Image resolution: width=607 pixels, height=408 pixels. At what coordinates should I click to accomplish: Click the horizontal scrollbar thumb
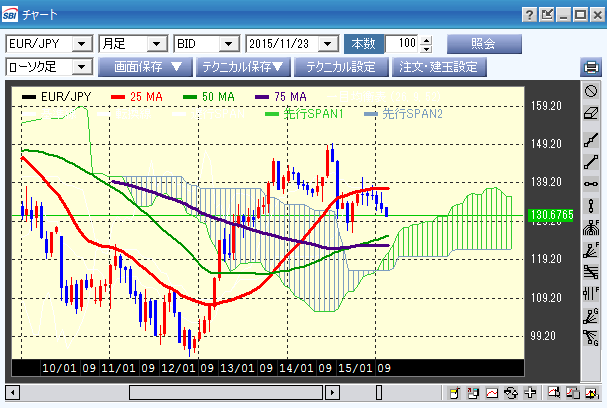coord(226,393)
